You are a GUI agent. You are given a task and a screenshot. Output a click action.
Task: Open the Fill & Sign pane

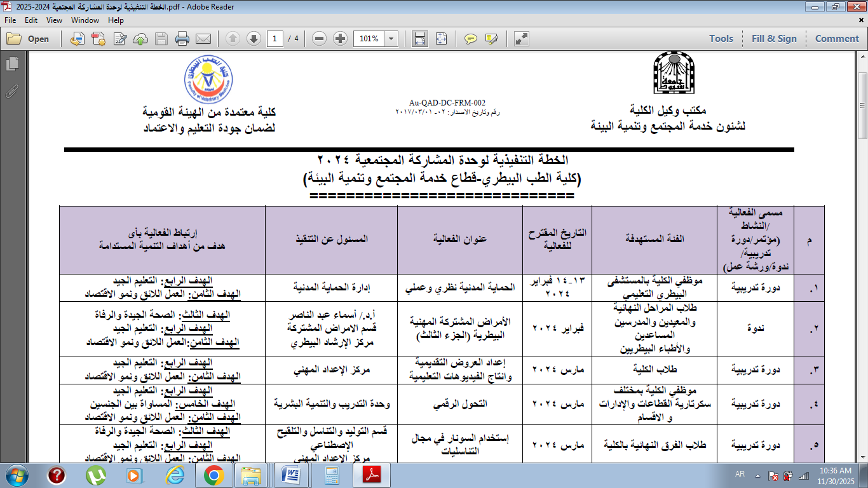click(774, 39)
